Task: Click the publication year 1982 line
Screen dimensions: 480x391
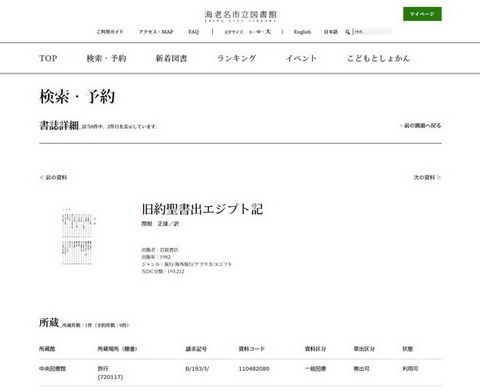Action: point(156,257)
